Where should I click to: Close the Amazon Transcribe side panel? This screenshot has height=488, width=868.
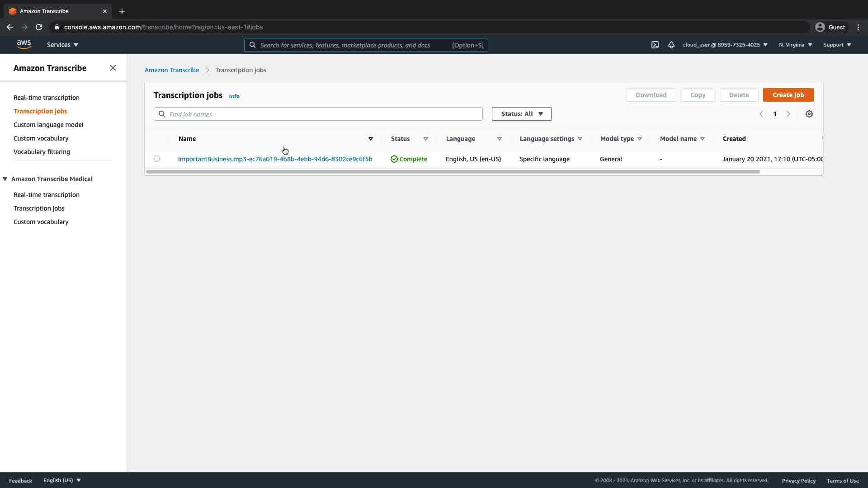coord(113,68)
